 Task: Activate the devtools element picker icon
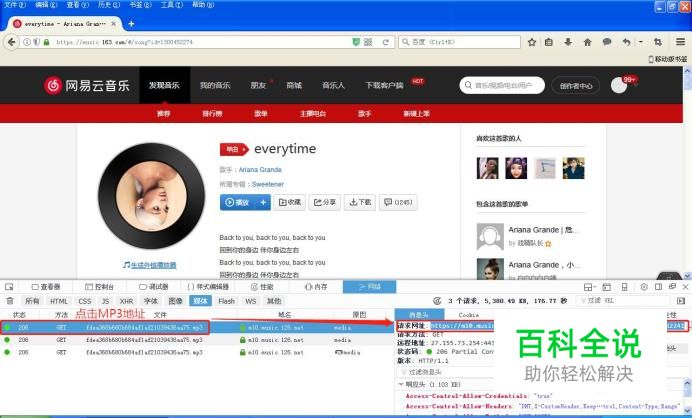click(x=9, y=287)
